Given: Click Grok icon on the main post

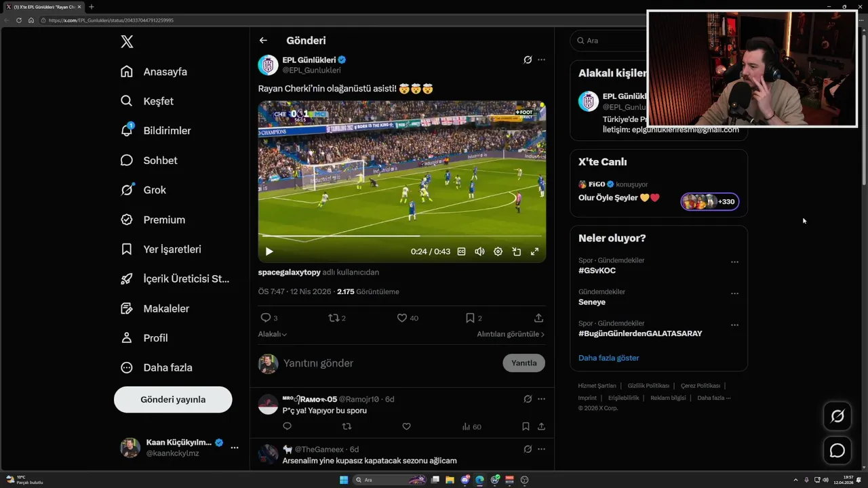Looking at the screenshot, I should click(528, 60).
